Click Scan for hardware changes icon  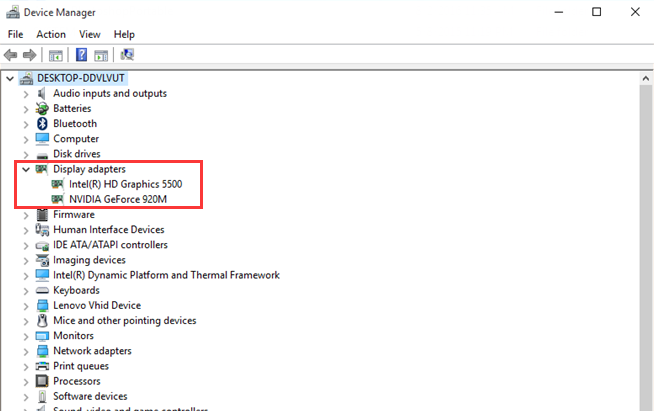(127, 55)
